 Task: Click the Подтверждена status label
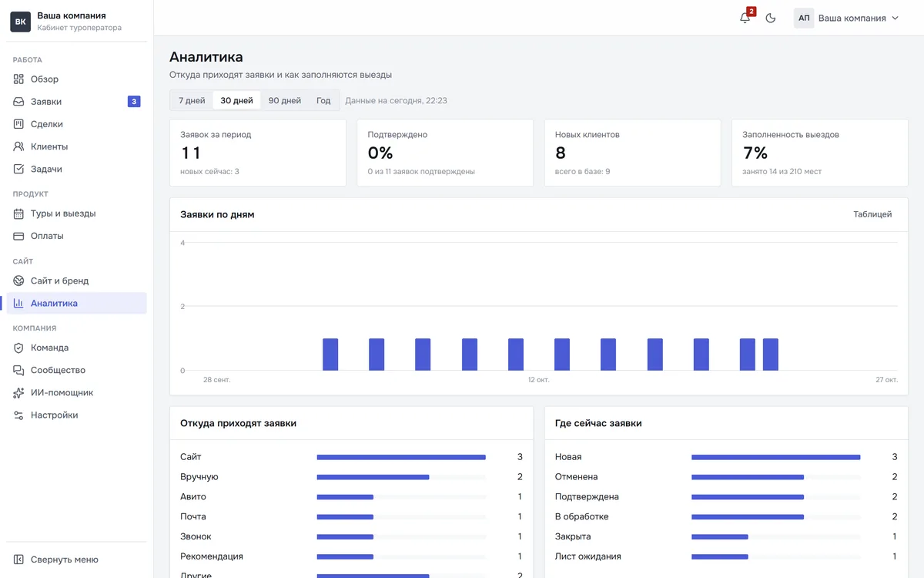point(587,497)
